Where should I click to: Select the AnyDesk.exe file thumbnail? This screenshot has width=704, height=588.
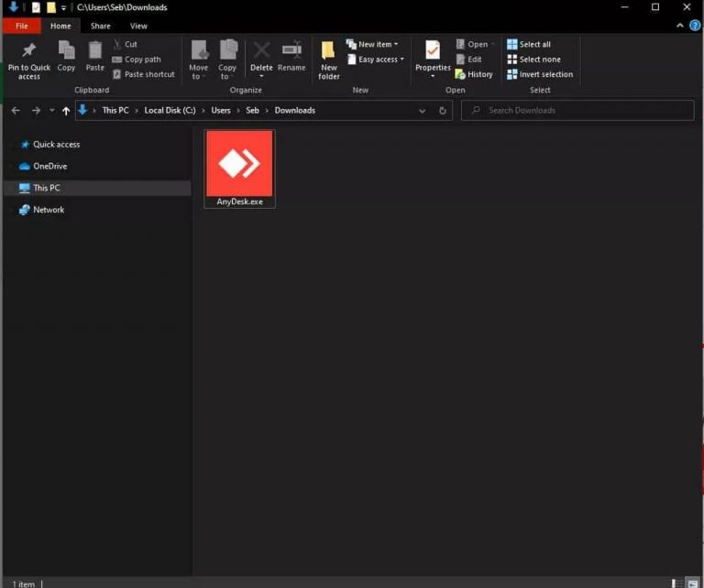239,163
